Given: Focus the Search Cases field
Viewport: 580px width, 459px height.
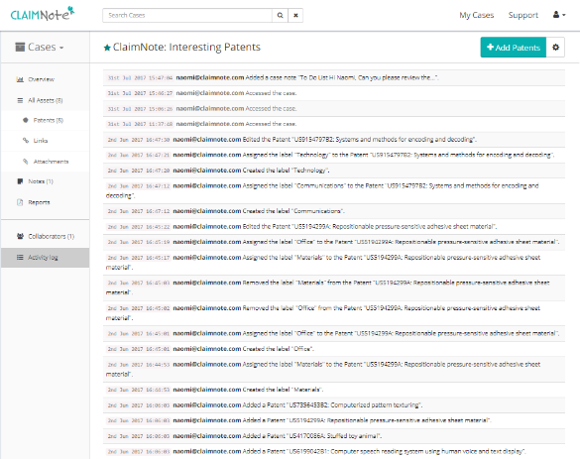Looking at the screenshot, I should [187, 15].
